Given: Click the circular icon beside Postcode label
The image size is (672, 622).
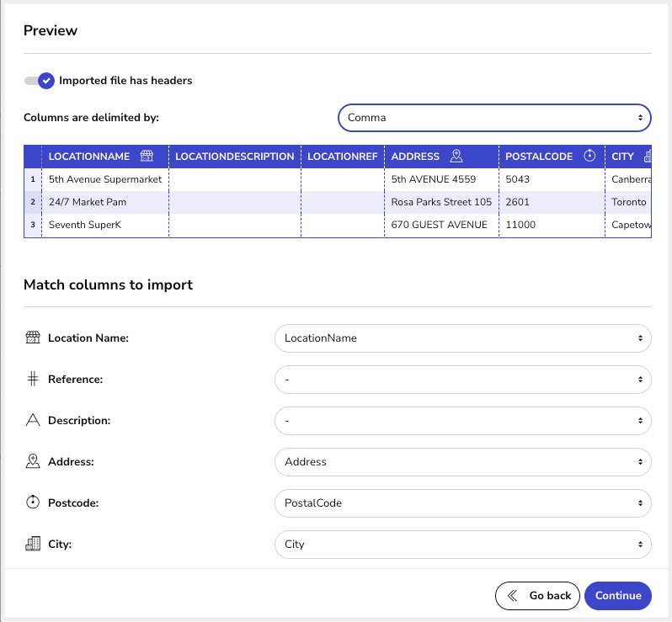Looking at the screenshot, I should 33,502.
